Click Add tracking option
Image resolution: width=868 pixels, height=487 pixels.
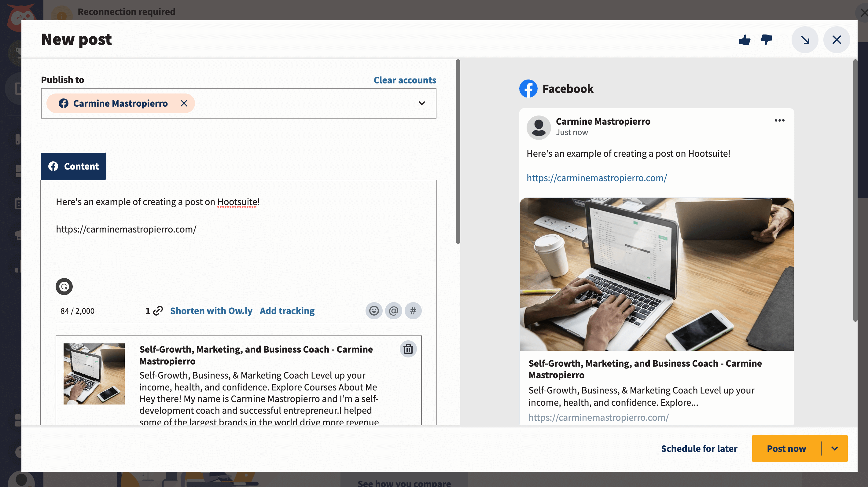tap(287, 310)
